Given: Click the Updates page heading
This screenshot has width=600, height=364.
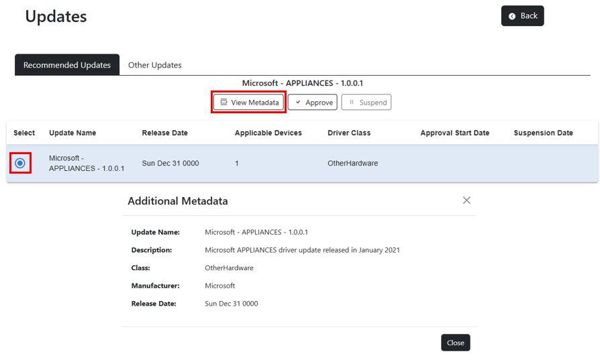Looking at the screenshot, I should click(x=56, y=17).
